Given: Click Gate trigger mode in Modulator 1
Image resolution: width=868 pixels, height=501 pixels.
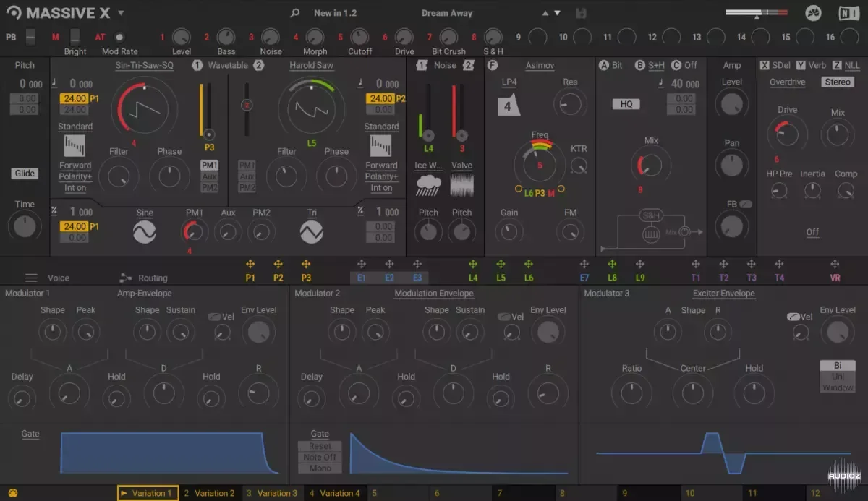Looking at the screenshot, I should pos(30,434).
